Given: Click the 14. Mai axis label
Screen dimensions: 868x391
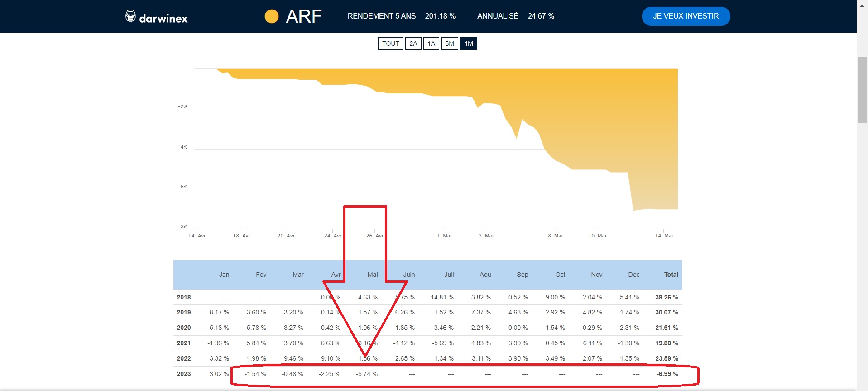Looking at the screenshot, I should pyautogui.click(x=664, y=236).
